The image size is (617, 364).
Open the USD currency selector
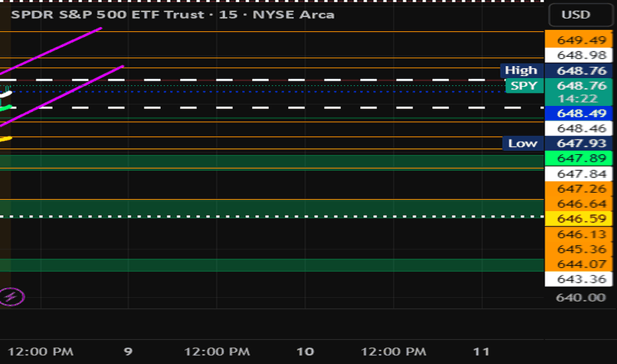coord(580,15)
